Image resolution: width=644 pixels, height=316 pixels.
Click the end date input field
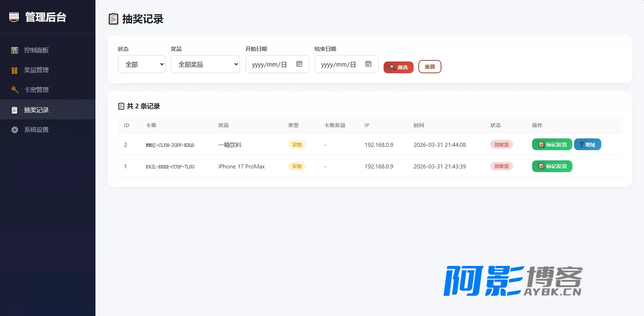click(x=347, y=64)
